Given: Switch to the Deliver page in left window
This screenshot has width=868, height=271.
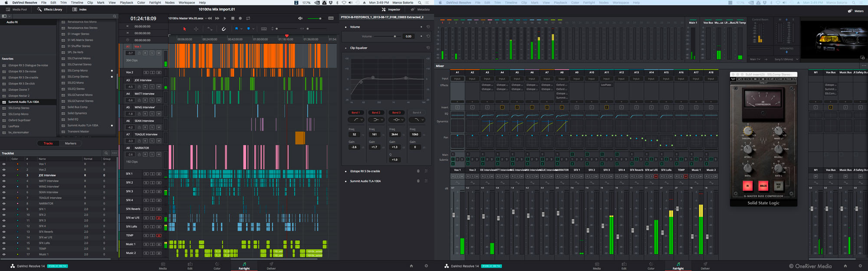Looking at the screenshot, I should click(x=271, y=266).
